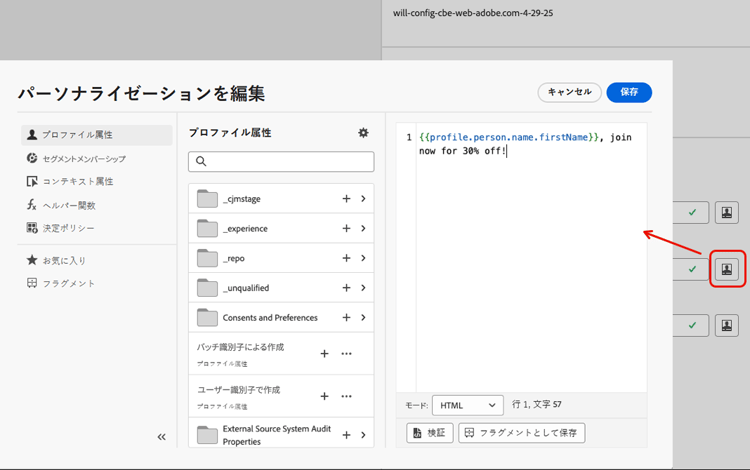Click フラグメントとして保存 button

coord(521,433)
